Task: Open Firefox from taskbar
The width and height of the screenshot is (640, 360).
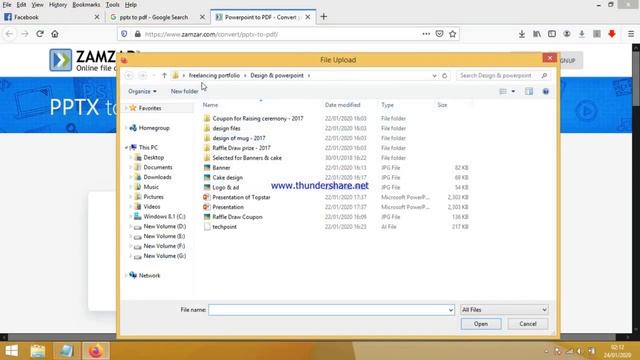Action: [96, 351]
